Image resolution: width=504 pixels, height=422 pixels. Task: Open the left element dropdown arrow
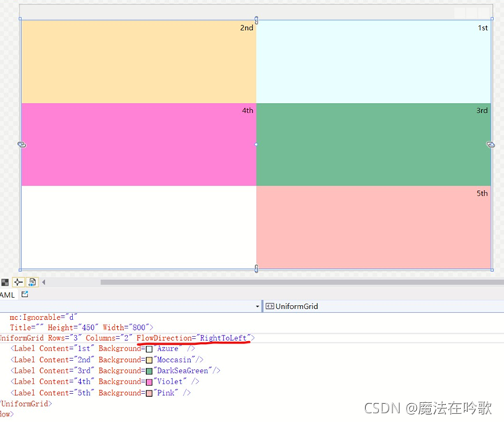pyautogui.click(x=257, y=306)
